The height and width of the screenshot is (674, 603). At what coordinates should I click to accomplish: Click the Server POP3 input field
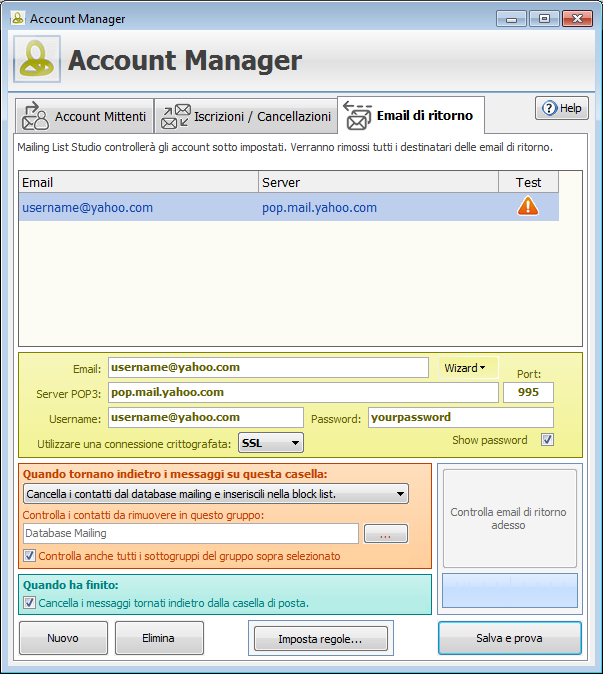pyautogui.click(x=303, y=393)
